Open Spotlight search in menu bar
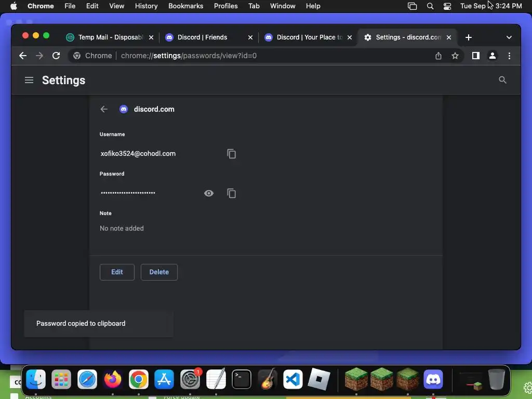 click(430, 6)
